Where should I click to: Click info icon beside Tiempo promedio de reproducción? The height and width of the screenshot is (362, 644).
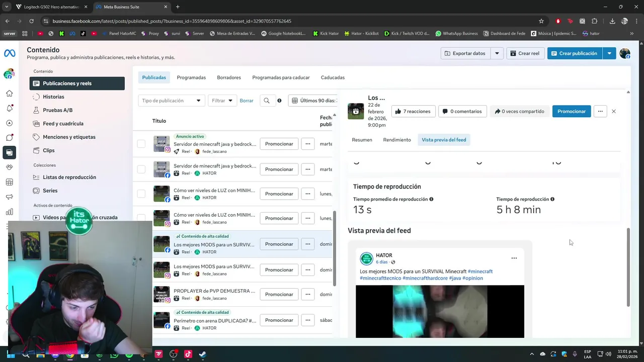point(431,199)
